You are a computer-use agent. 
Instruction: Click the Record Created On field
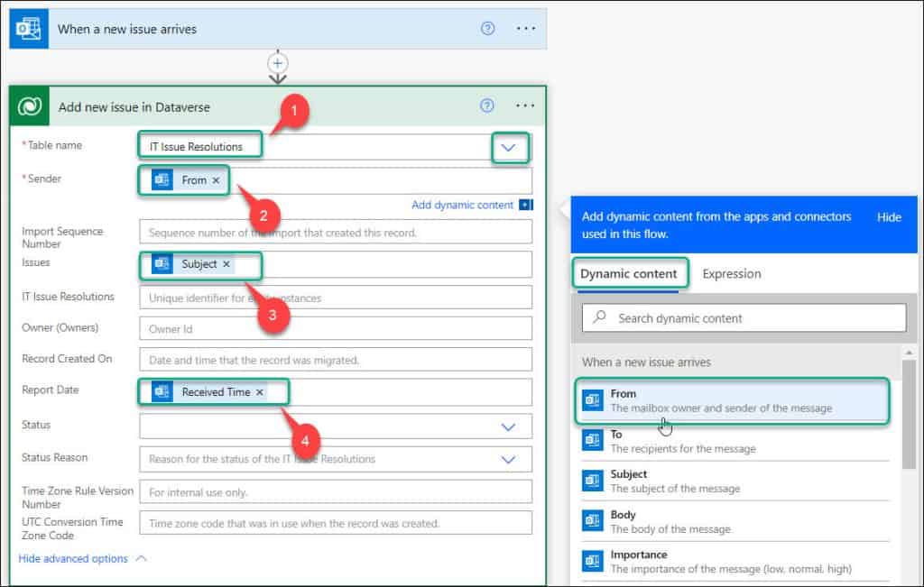click(336, 359)
